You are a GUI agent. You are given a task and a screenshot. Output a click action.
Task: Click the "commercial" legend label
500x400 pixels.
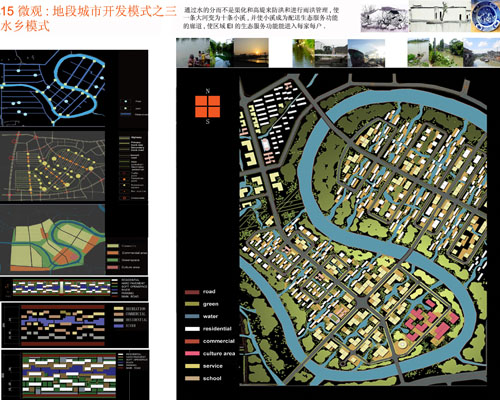point(219,341)
